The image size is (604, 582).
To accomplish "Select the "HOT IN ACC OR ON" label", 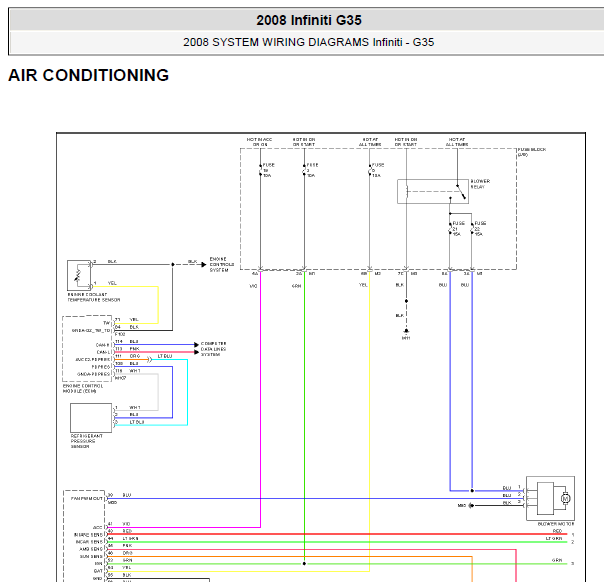I will [x=260, y=142].
